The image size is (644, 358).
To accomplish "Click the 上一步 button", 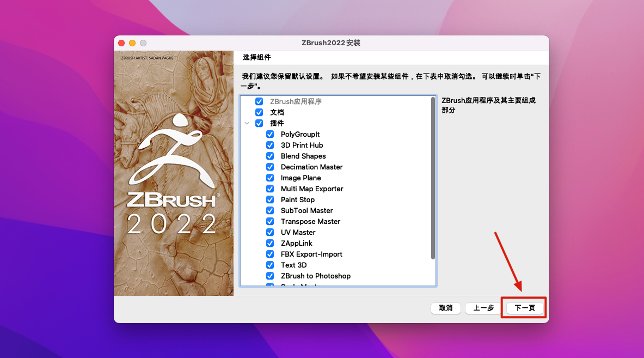I will coord(483,308).
